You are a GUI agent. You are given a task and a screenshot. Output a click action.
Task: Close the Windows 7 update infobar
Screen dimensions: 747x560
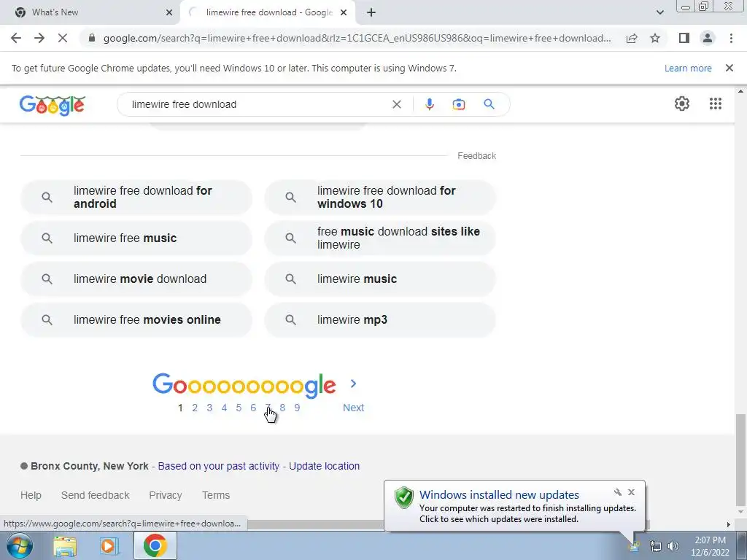point(729,68)
